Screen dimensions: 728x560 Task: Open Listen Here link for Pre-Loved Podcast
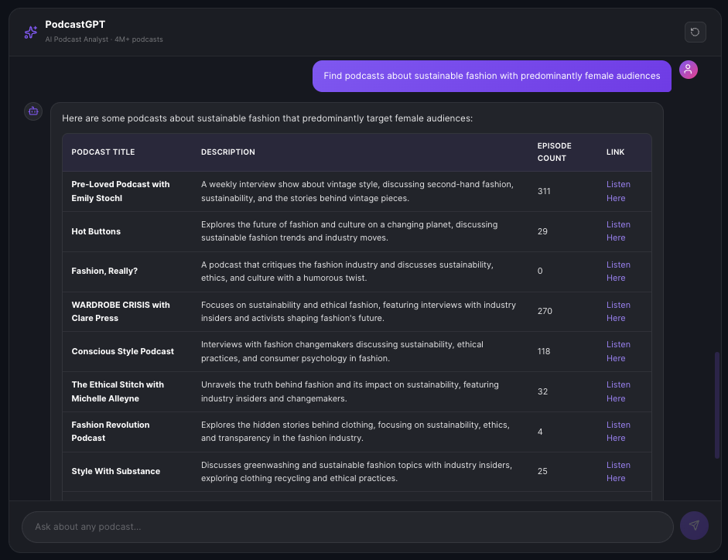(x=617, y=191)
